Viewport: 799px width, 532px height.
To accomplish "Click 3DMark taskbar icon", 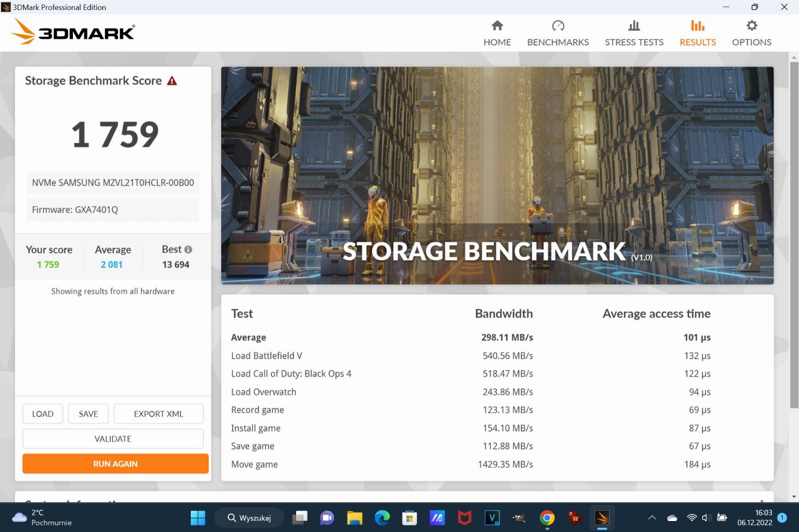I will click(602, 518).
